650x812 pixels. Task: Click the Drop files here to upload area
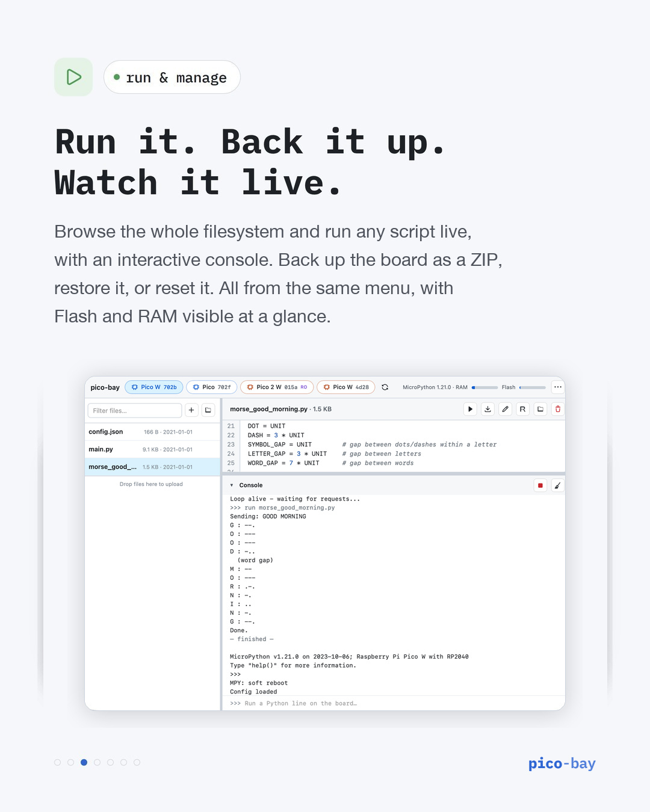click(151, 484)
